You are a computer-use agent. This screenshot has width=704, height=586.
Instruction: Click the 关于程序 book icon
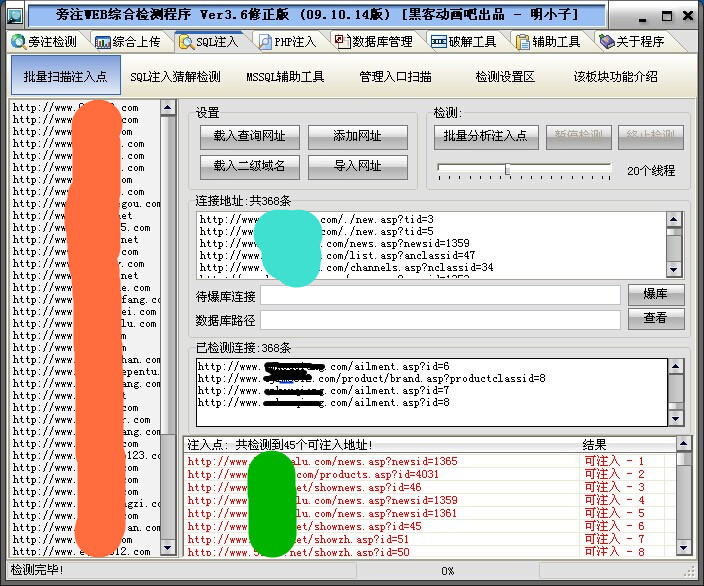pos(607,42)
